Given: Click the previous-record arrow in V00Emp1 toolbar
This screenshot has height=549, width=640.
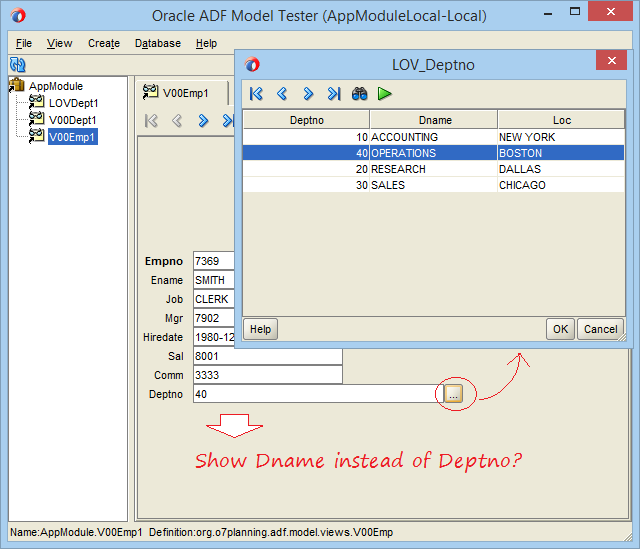Looking at the screenshot, I should point(177,121).
